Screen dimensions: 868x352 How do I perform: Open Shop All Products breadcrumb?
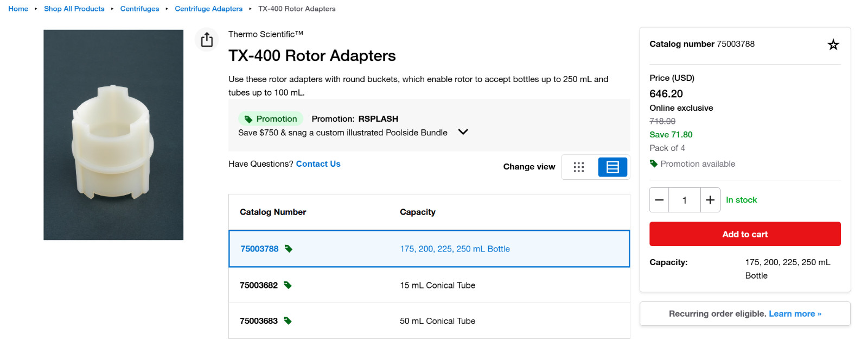74,9
